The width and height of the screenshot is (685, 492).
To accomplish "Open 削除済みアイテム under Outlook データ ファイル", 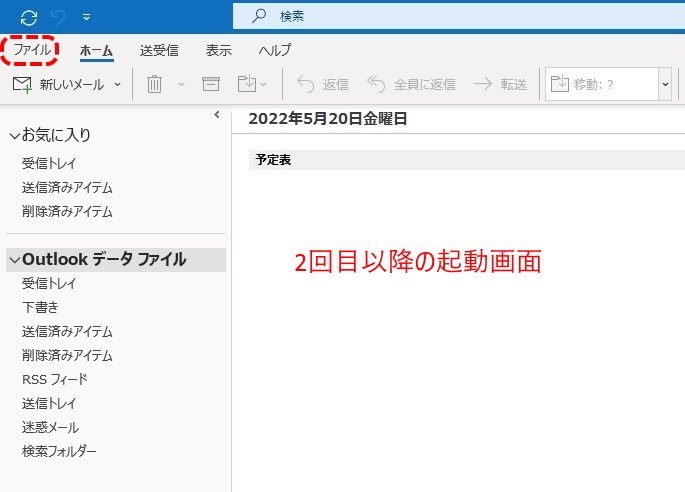I will (67, 356).
